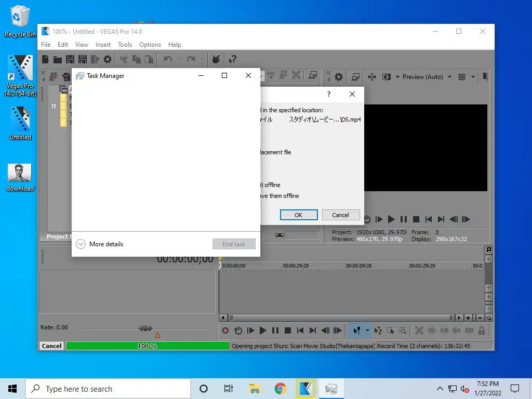
Task: Open the Insert menu
Action: (x=103, y=45)
